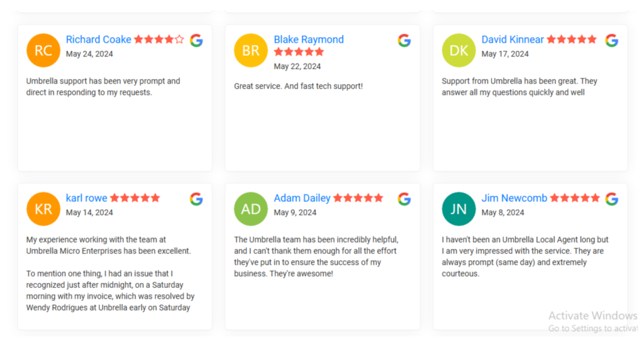Image resolution: width=644 pixels, height=362 pixels.
Task: Click Richard Coake's four-star rating
Action: point(159,40)
